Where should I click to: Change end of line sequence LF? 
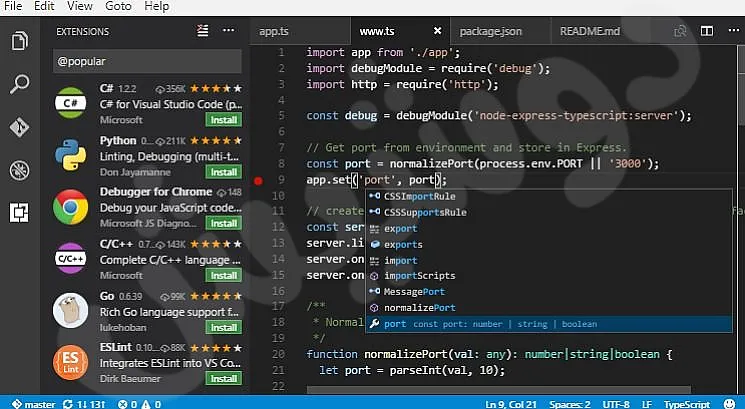(x=647, y=404)
